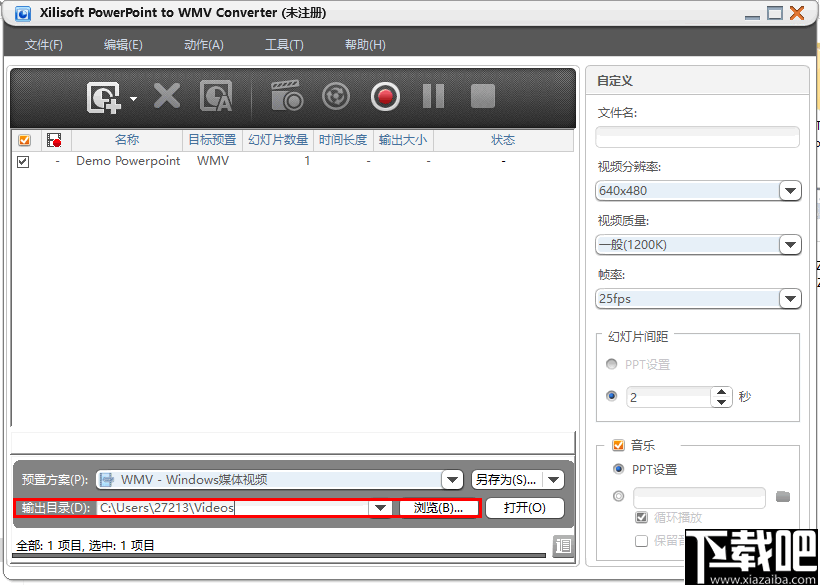820x585 pixels.
Task: Open the 视频分辨率 resolution dropdown
Action: point(790,190)
